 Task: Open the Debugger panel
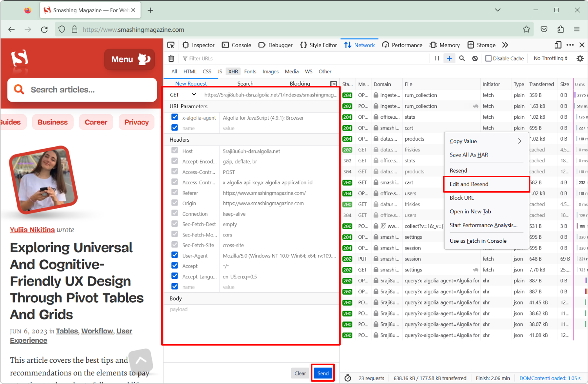(x=276, y=45)
